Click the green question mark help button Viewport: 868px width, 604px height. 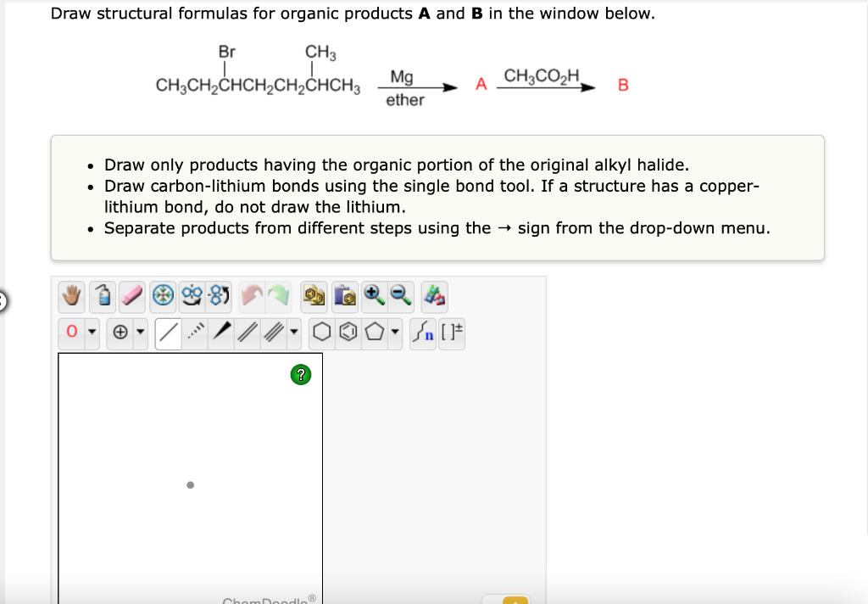coord(301,374)
